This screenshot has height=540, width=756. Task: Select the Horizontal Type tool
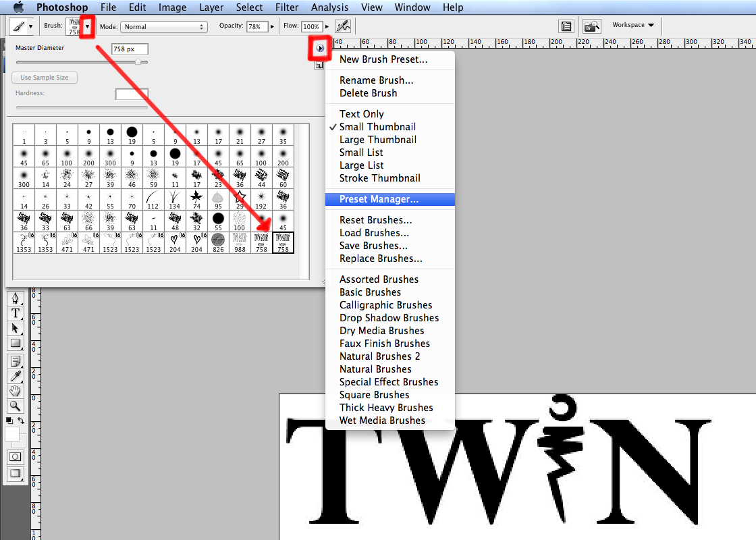[16, 313]
